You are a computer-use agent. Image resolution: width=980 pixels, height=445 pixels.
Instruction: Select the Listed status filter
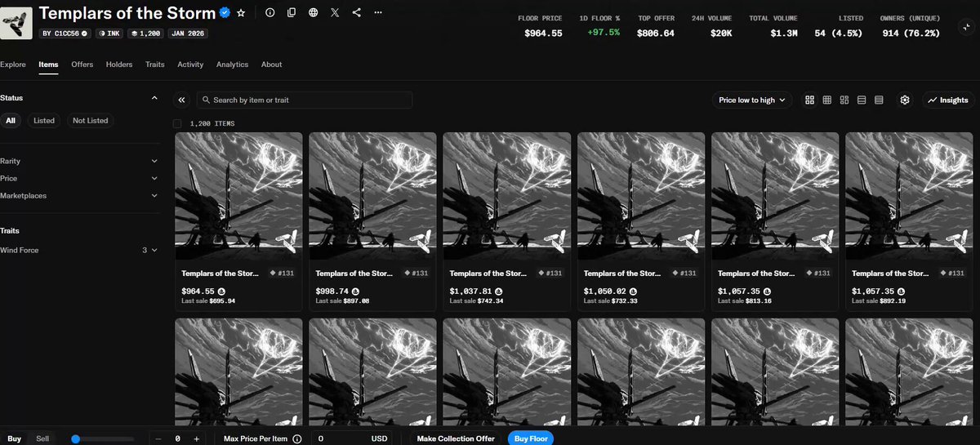44,120
